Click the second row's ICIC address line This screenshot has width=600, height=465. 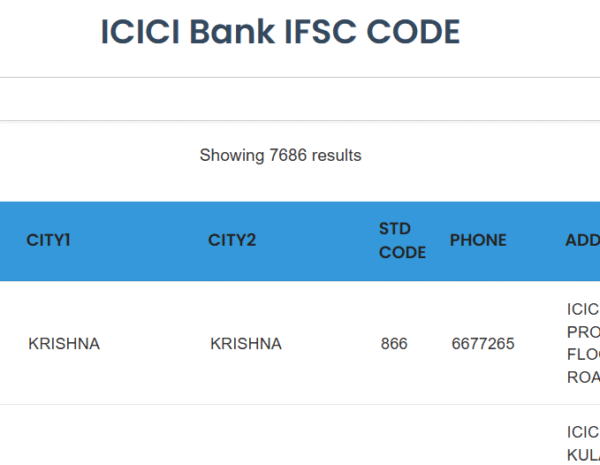583,432
